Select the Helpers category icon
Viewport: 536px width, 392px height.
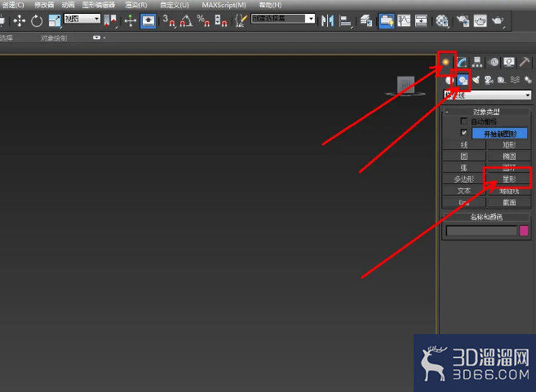502,80
